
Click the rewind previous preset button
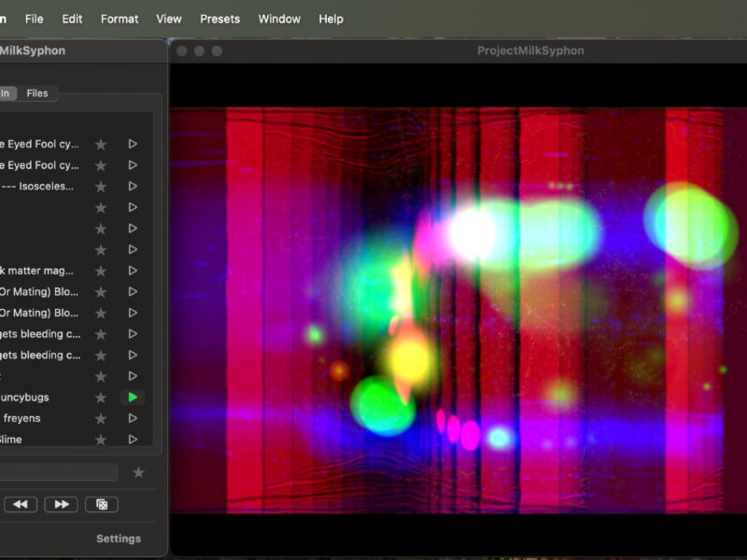coord(20,504)
